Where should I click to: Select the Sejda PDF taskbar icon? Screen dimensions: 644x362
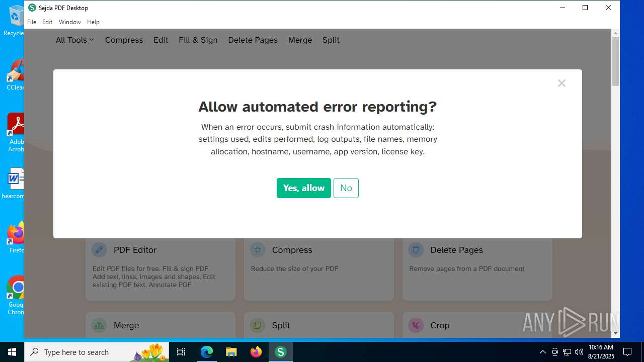(281, 352)
